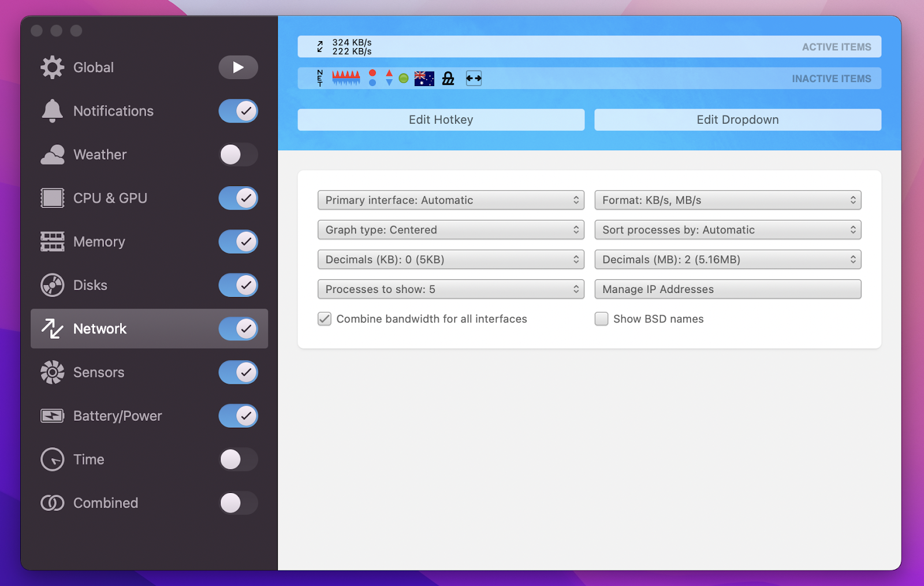Image resolution: width=924 pixels, height=586 pixels.
Task: Open the Battery/Power section label
Action: (x=118, y=416)
